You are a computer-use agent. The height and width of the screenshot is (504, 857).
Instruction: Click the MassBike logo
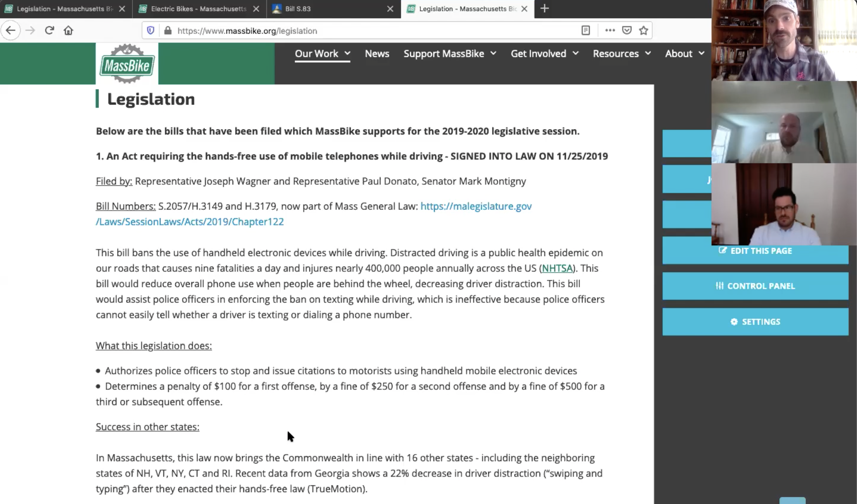[x=127, y=64]
